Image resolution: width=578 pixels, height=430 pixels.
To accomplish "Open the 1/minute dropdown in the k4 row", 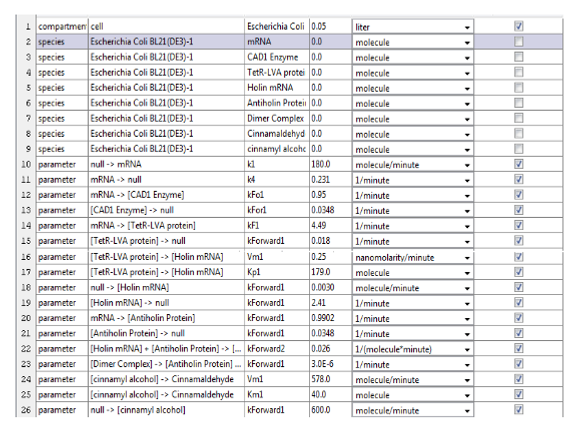I will 412,180.
